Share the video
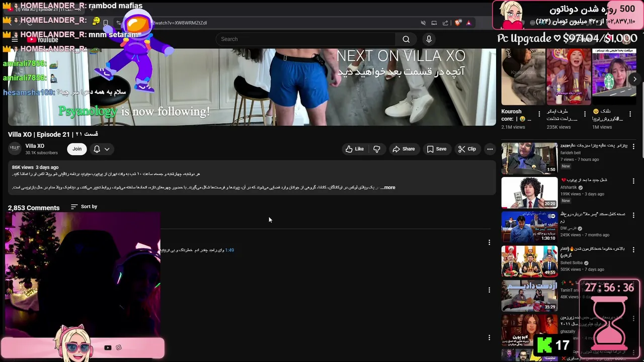The image size is (644, 362). click(x=404, y=149)
